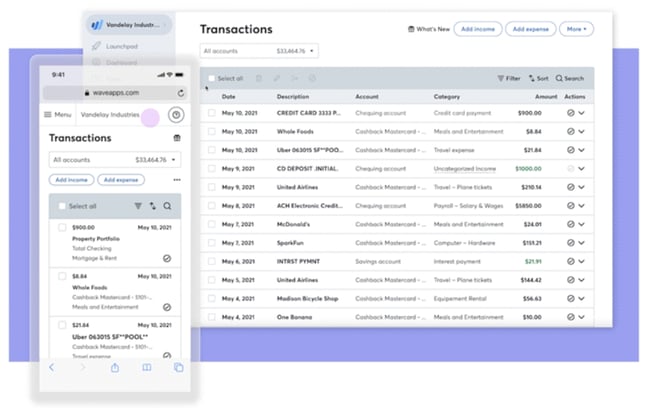Sort by the Amount column header

click(x=546, y=97)
